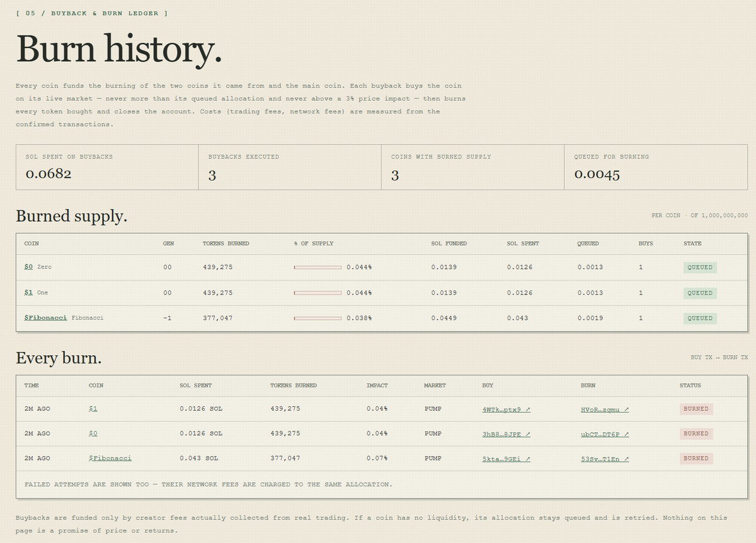
Task: Click the $0 Zero supply progress bar
Action: [318, 267]
